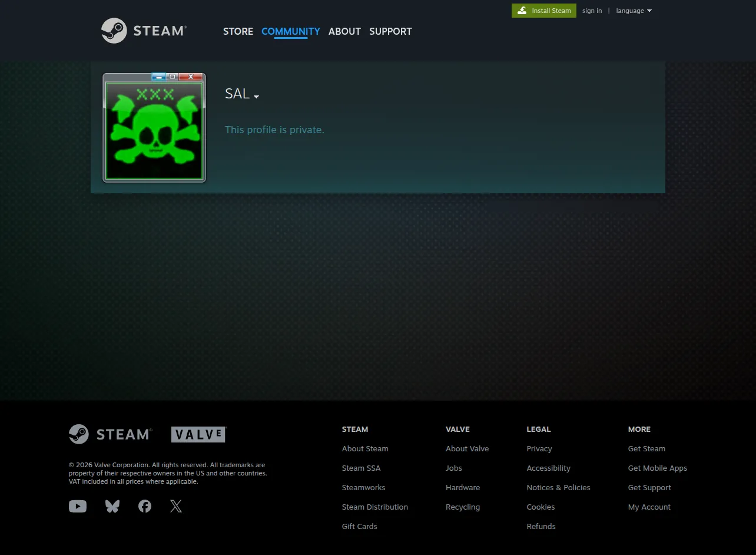Click the VALVE footer column heading

coord(458,429)
